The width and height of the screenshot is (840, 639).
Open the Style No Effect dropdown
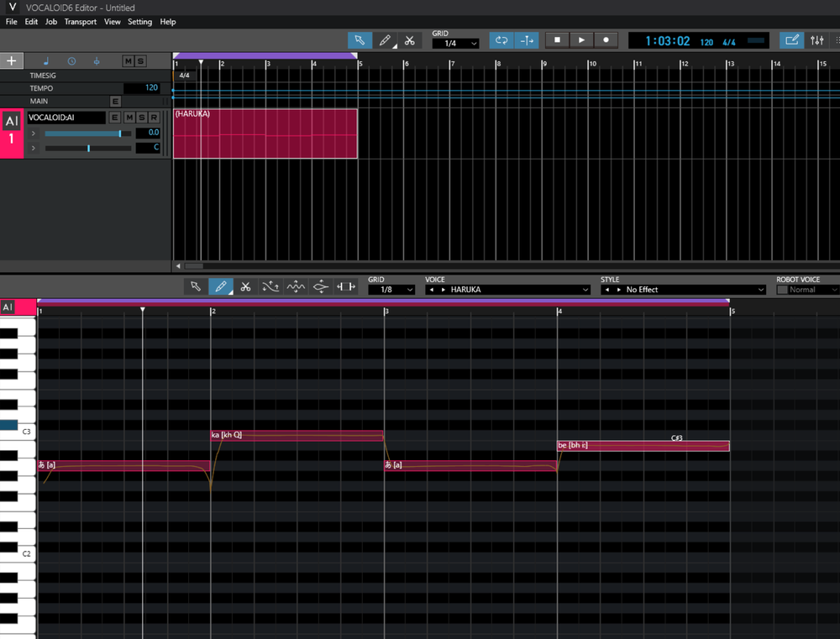click(683, 290)
